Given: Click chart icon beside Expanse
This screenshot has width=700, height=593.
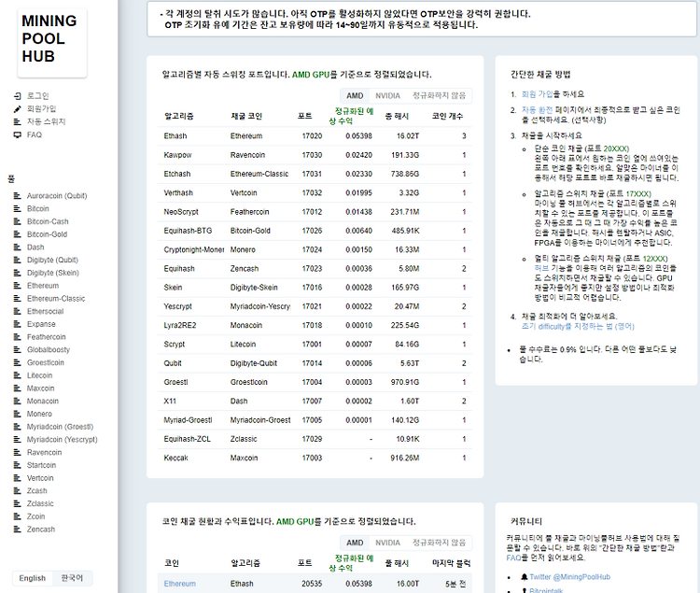Looking at the screenshot, I should click(x=18, y=324).
